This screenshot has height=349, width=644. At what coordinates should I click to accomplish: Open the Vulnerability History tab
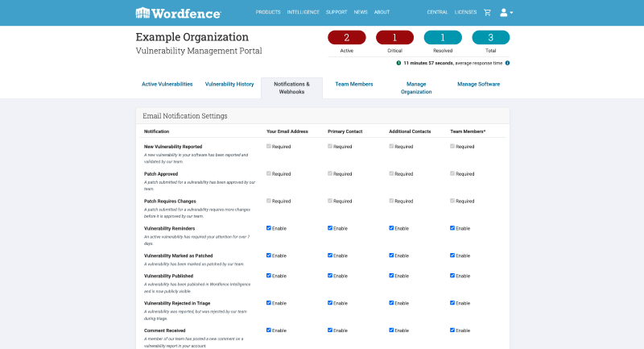[229, 84]
